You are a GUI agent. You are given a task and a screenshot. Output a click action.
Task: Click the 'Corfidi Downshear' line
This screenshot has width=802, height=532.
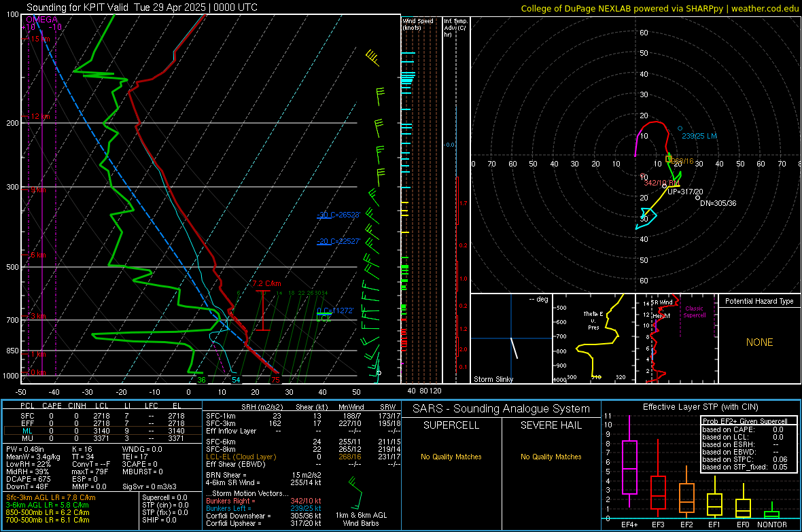tap(264, 516)
